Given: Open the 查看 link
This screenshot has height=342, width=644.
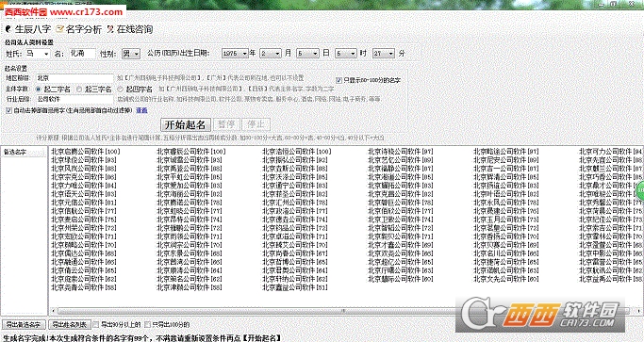Looking at the screenshot, I should coord(141,110).
